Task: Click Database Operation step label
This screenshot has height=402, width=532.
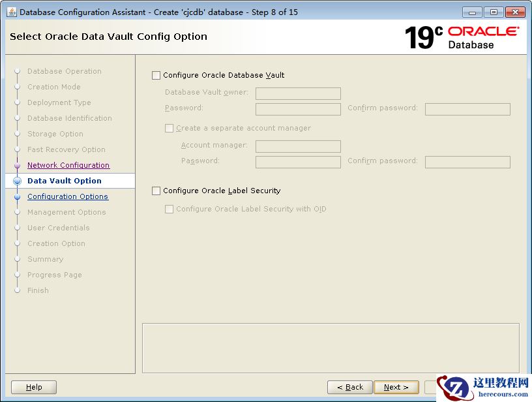Action: coord(65,71)
